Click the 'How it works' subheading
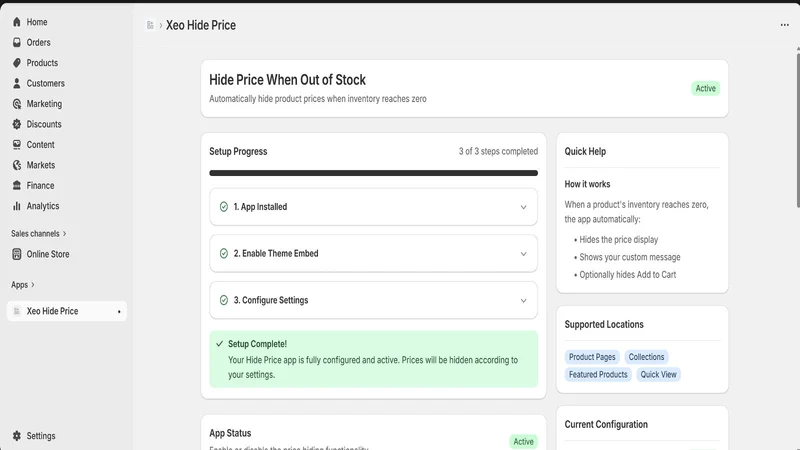This screenshot has width=800, height=450. point(587,184)
